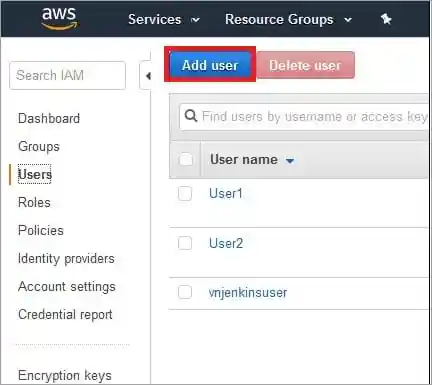Open Identity providers in the sidebar

[66, 259]
